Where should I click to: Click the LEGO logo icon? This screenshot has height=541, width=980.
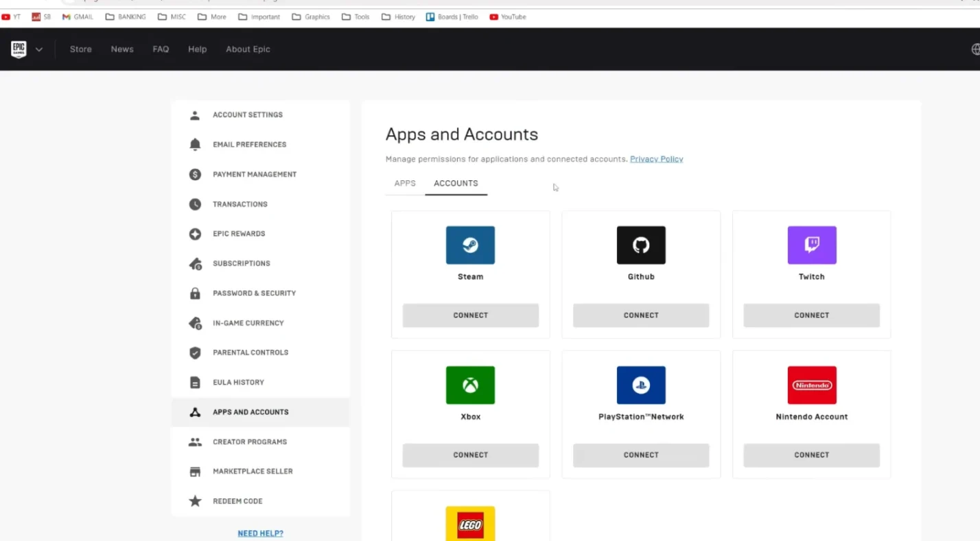470,525
